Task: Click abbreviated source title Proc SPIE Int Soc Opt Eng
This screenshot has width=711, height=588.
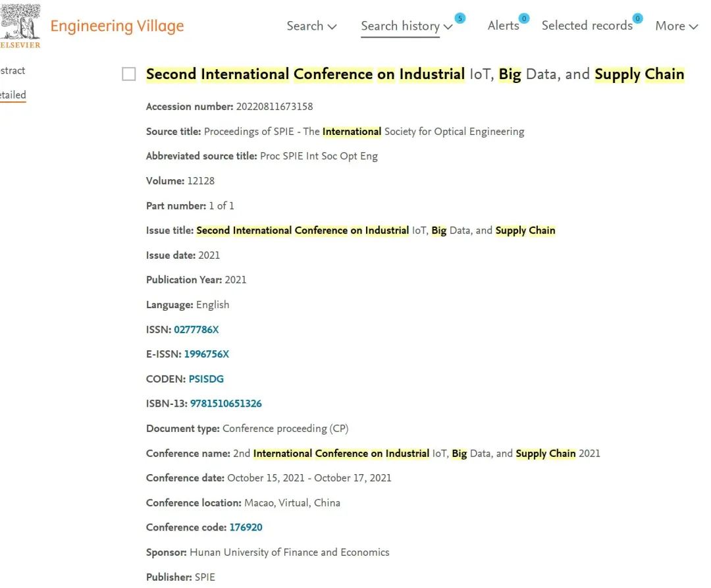Action: (319, 156)
